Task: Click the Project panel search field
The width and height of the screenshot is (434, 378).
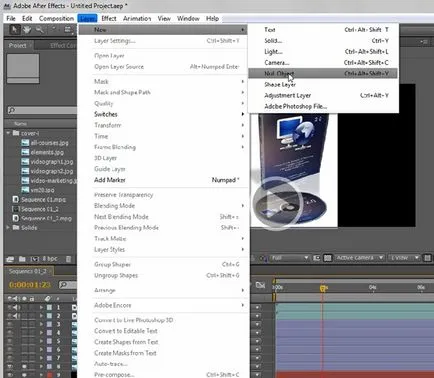Action: pos(42,110)
